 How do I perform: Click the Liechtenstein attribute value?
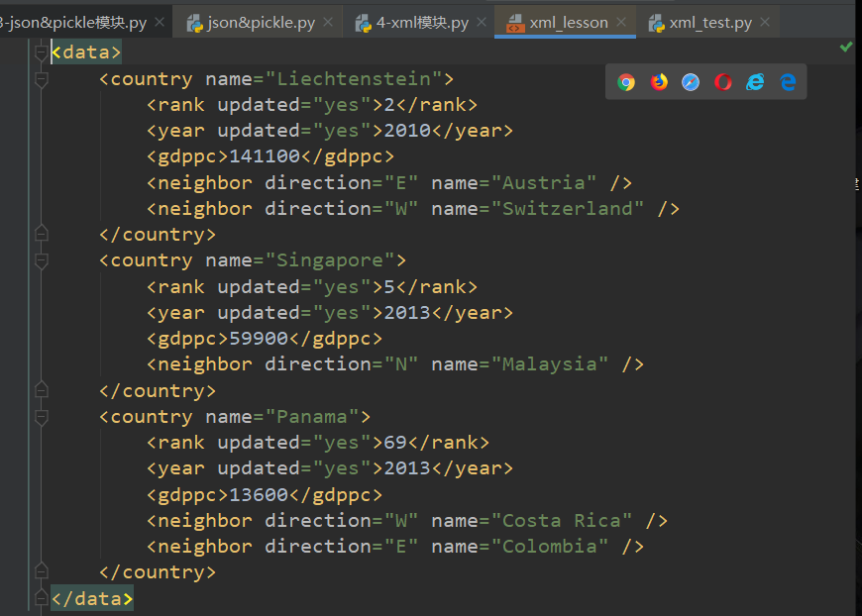354,79
